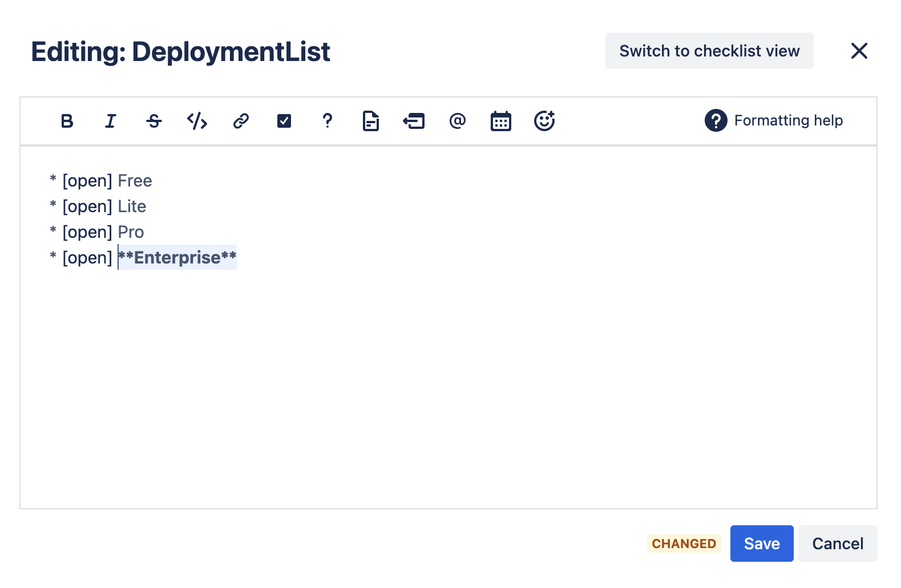Switch to checklist view

coord(709,51)
